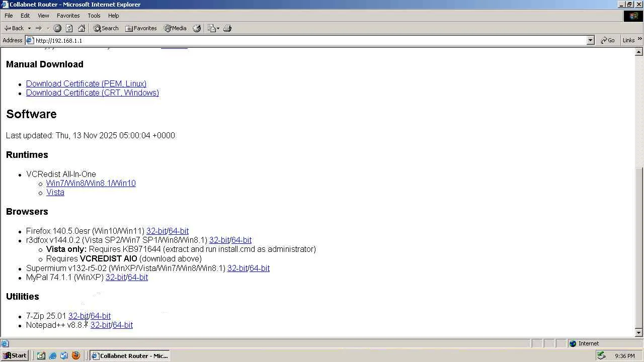Open the Start menu

[15, 355]
